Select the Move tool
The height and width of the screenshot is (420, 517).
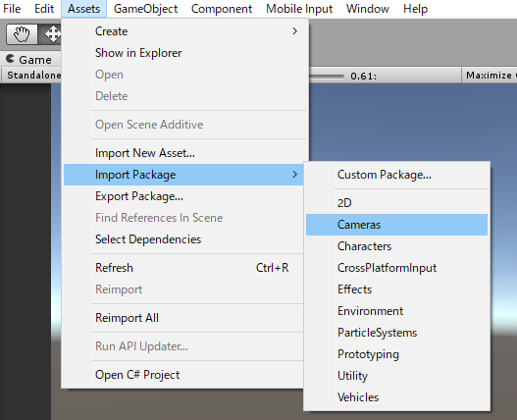pos(50,34)
